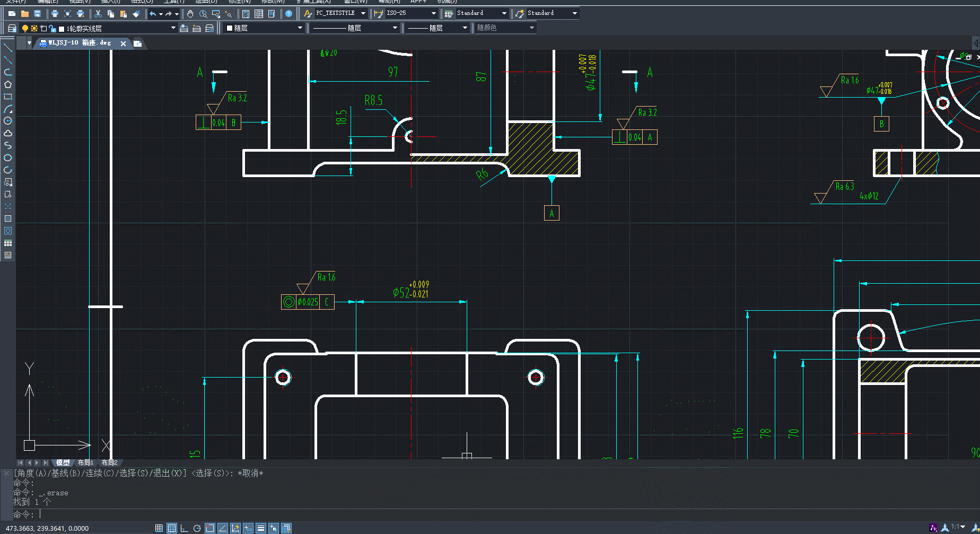This screenshot has width=980, height=534.
Task: Activate the Pan hand tool
Action: [190, 13]
